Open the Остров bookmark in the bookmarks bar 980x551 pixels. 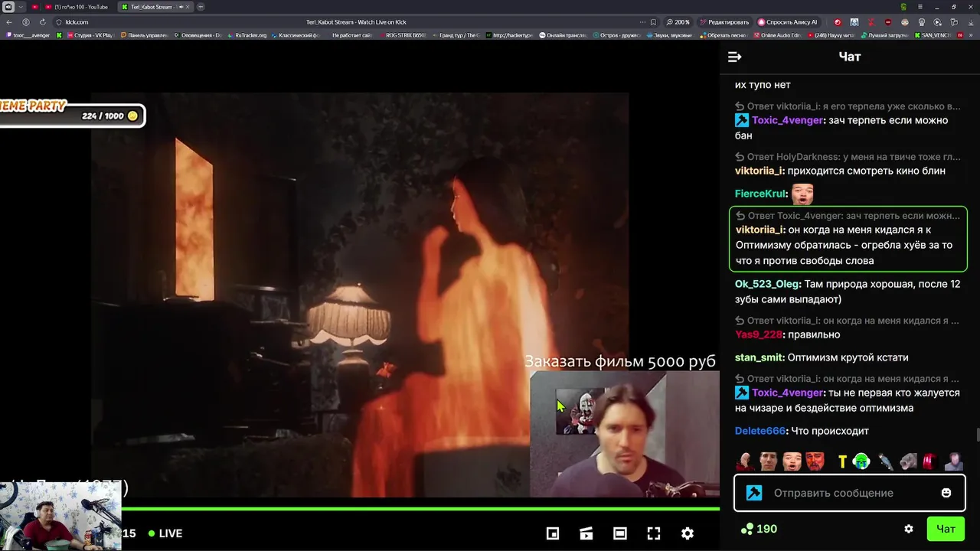point(618,35)
